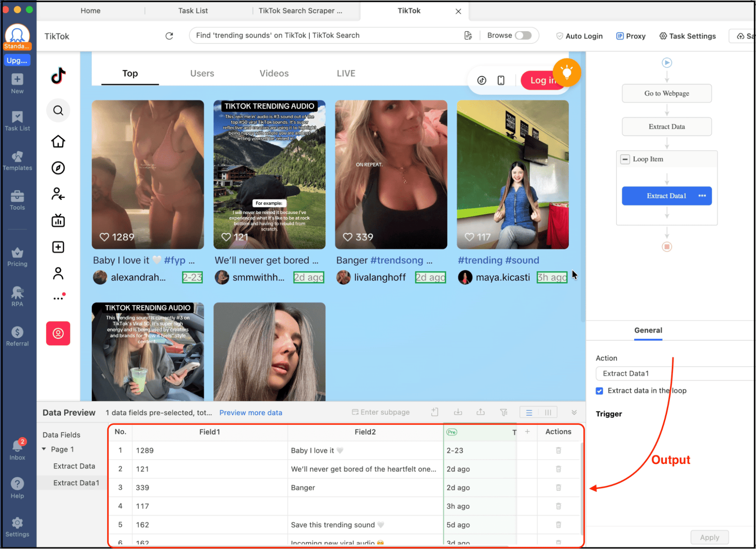Select Extract Data1 in Data Fields tree
Screen dimensions: 756x549
[x=76, y=483]
